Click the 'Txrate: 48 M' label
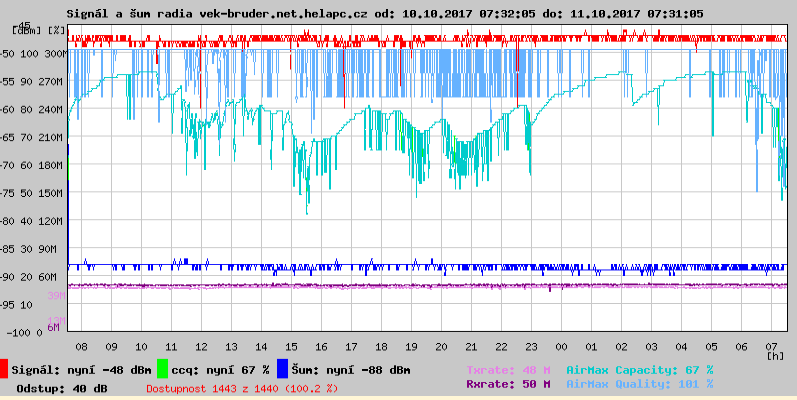The height and width of the screenshot is (400, 797). 508,370
